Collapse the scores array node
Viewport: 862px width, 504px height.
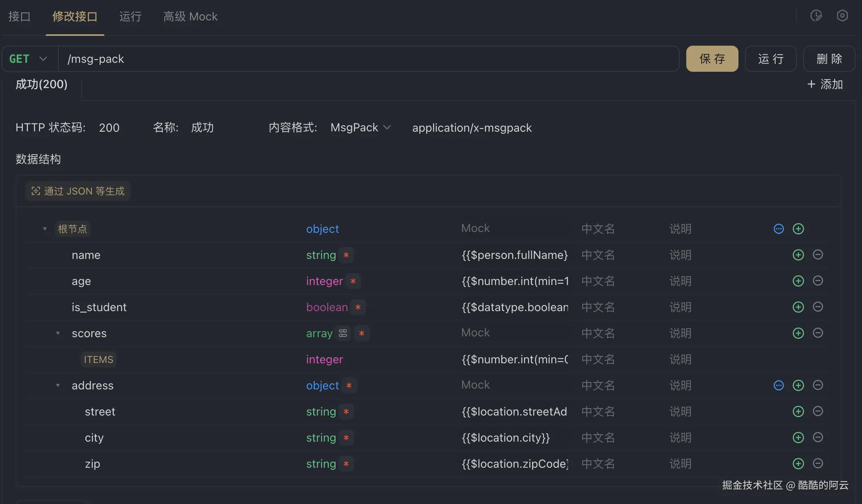(x=58, y=333)
